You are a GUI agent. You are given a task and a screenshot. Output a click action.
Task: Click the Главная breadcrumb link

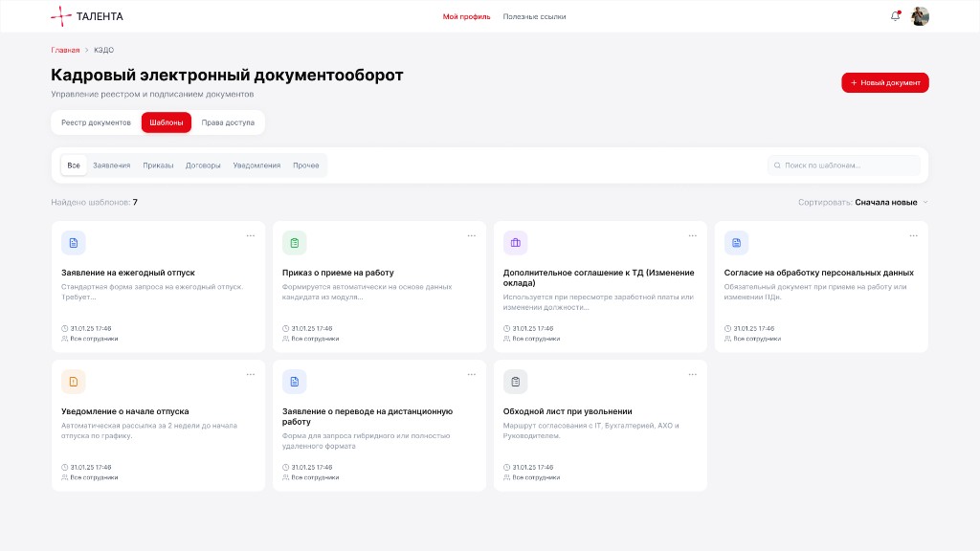[x=66, y=50]
